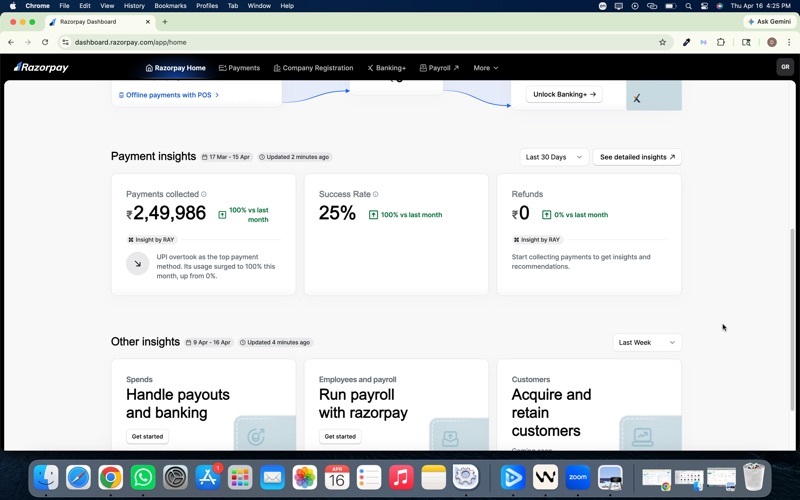Open Zoom from the Dock

coord(578,478)
